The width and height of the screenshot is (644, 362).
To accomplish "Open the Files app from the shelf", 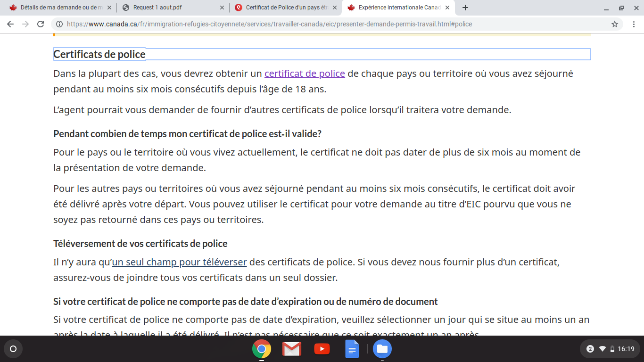I will coord(382,349).
